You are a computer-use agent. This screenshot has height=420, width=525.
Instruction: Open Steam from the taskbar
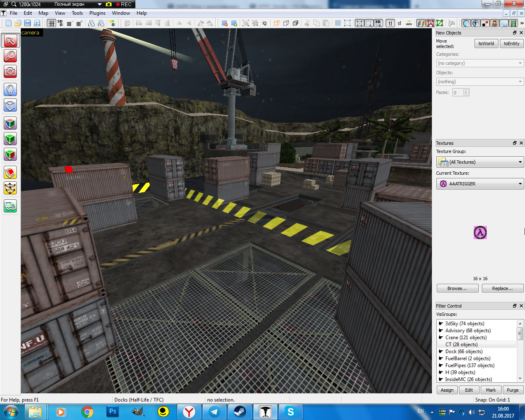coord(240,412)
